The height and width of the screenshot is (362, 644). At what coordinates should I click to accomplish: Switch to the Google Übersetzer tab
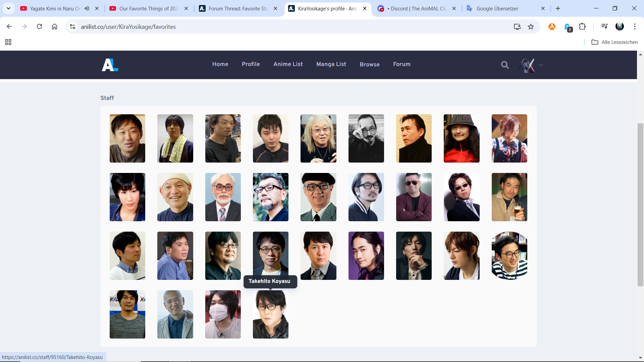click(497, 8)
